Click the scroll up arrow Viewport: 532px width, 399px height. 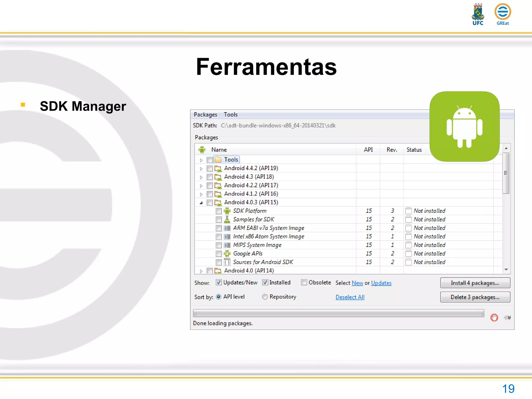[x=506, y=148]
